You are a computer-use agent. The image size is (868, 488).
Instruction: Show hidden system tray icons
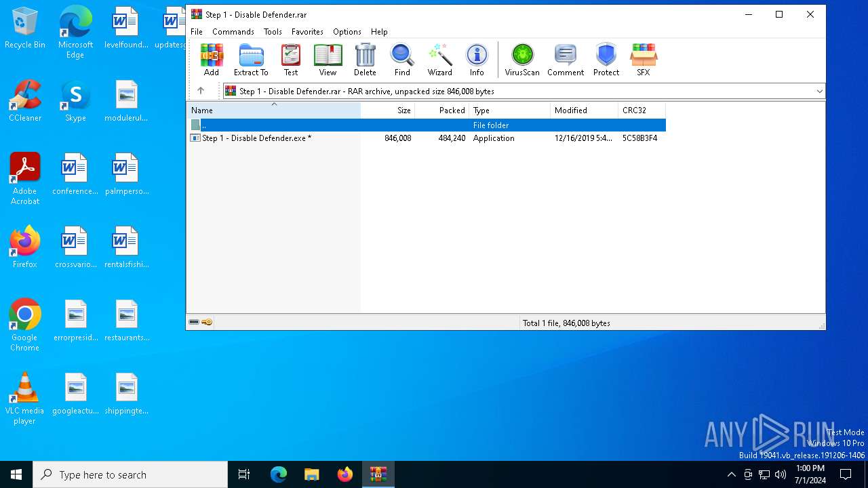click(731, 474)
